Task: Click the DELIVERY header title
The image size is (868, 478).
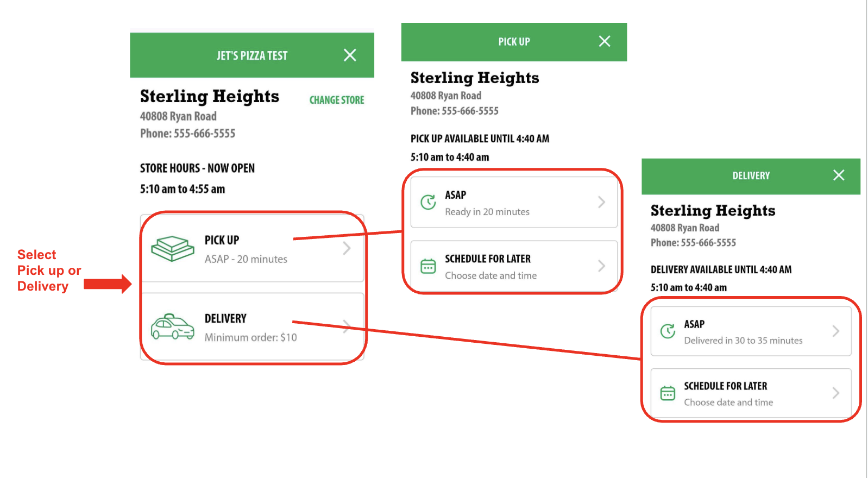Action: pyautogui.click(x=751, y=175)
